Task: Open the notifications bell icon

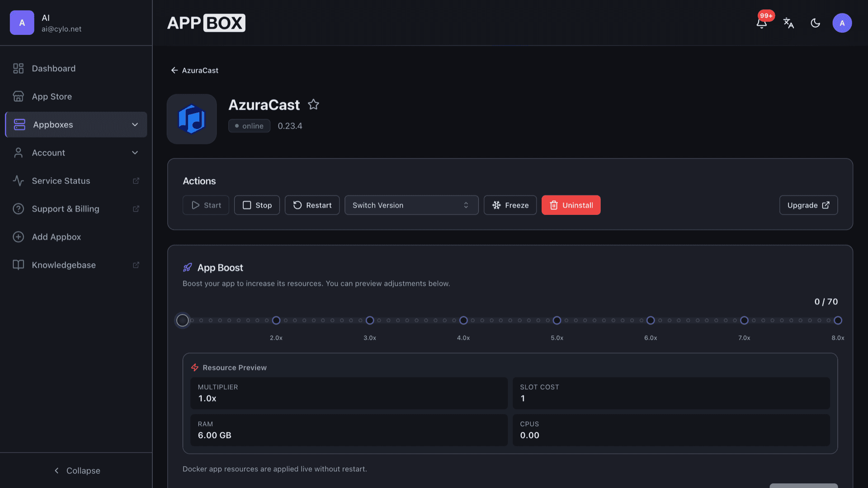Action: click(761, 23)
